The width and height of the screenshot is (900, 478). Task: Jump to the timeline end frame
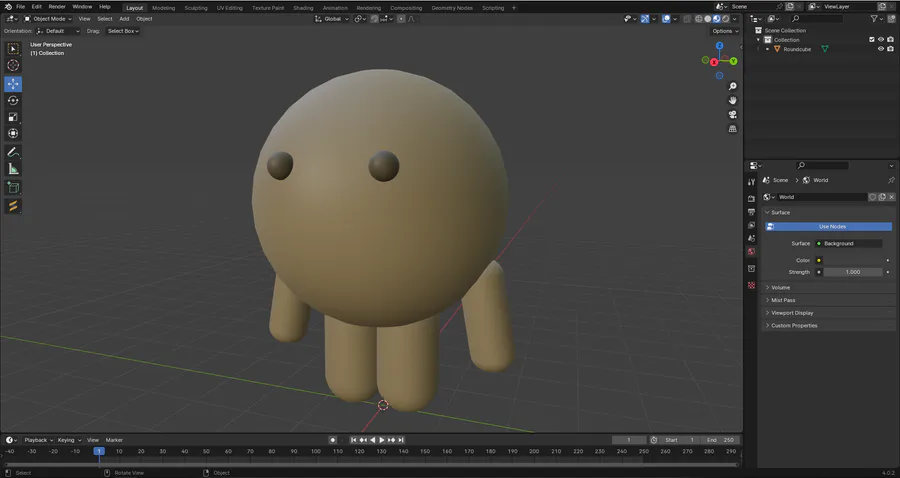point(401,440)
